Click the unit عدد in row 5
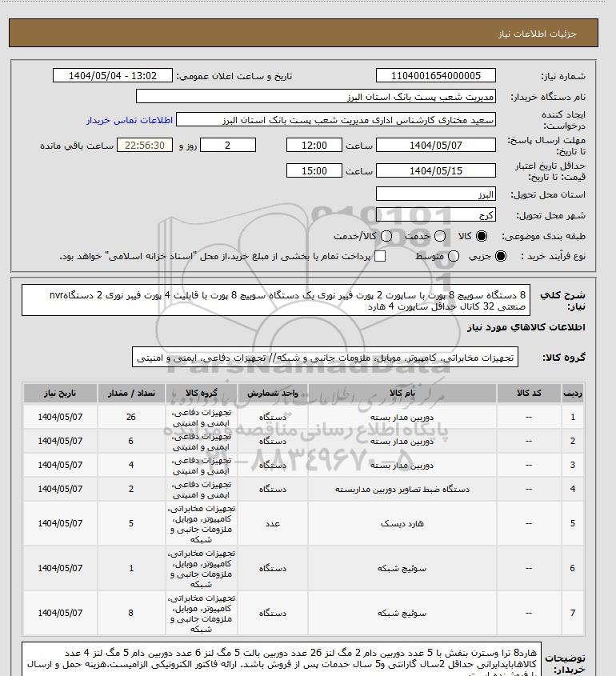The width and height of the screenshot is (616, 676). [273, 523]
